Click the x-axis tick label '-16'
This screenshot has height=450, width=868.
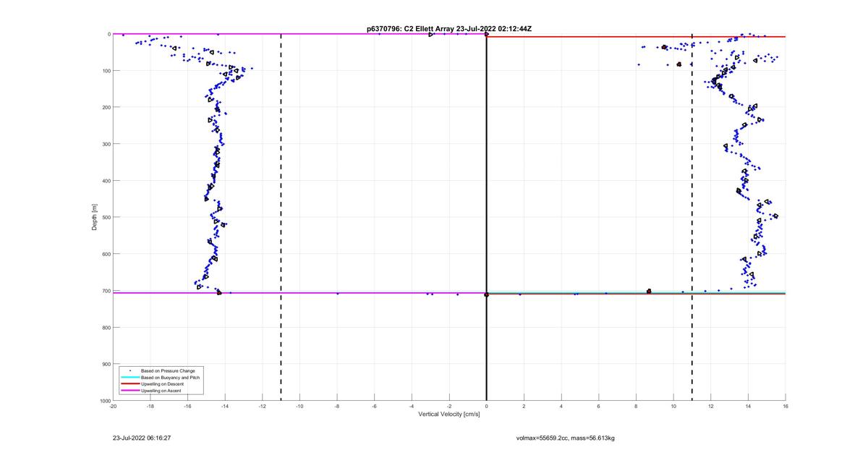(x=187, y=407)
